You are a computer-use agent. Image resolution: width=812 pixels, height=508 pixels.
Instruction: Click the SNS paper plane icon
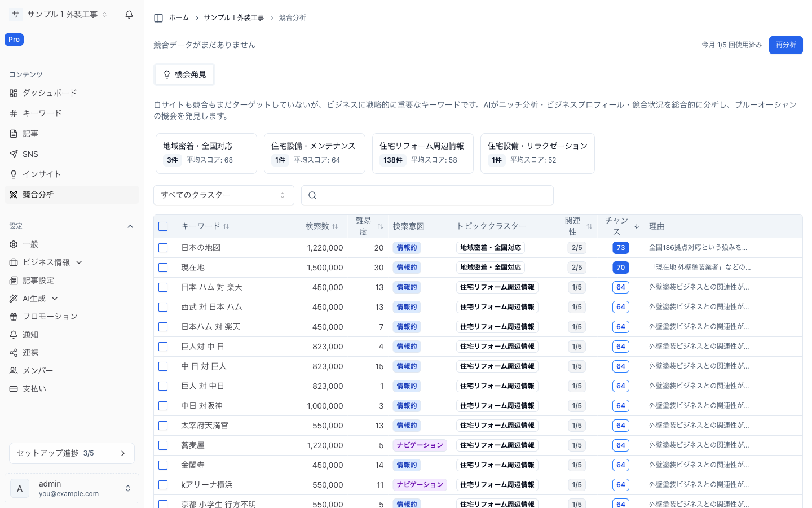[x=14, y=154]
